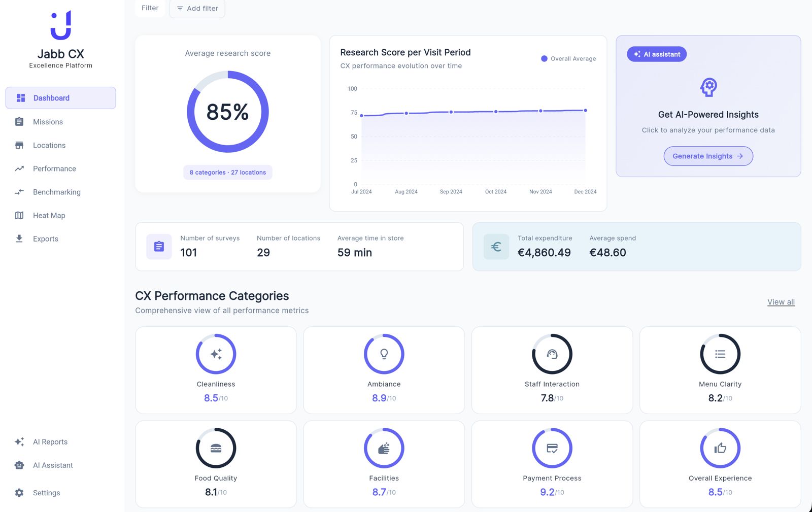Viewport: 812px width, 512px height.
Task: Click the Cleanliness sparkle icon
Action: 216,354
